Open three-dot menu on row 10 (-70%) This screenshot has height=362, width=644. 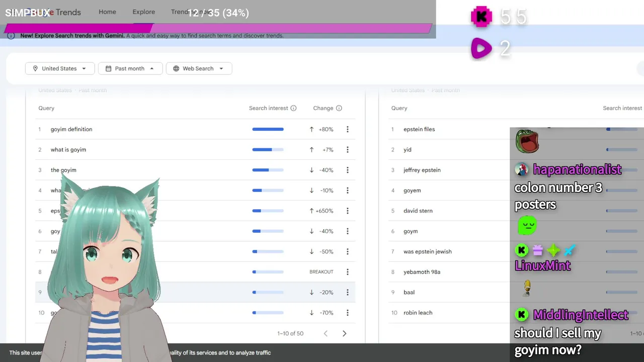click(347, 313)
